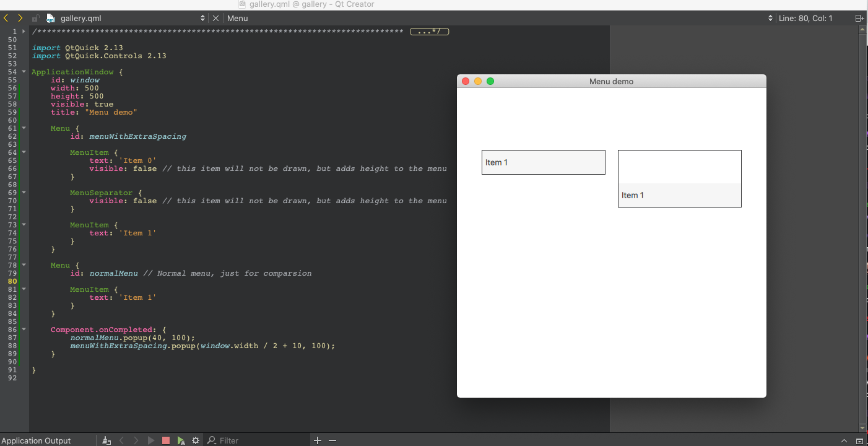This screenshot has height=446, width=868.
Task: Open Application Output settings gear
Action: tap(196, 440)
